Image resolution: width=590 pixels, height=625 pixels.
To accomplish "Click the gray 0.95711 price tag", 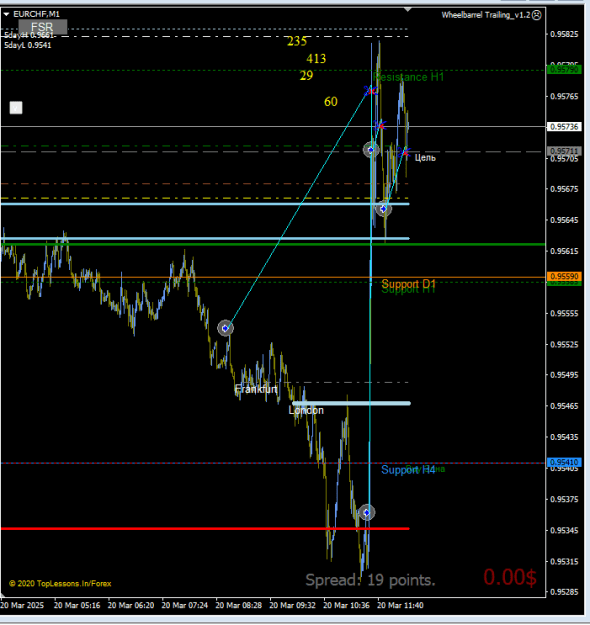I will (564, 151).
